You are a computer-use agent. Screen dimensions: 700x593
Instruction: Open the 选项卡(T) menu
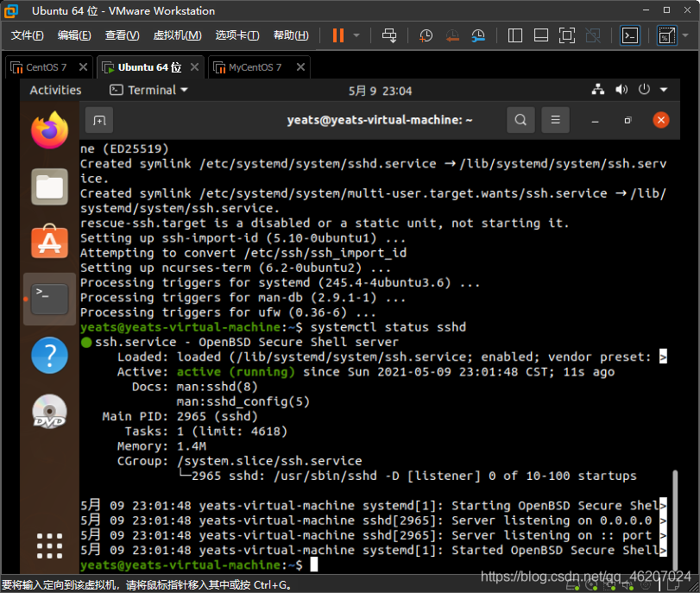(237, 35)
